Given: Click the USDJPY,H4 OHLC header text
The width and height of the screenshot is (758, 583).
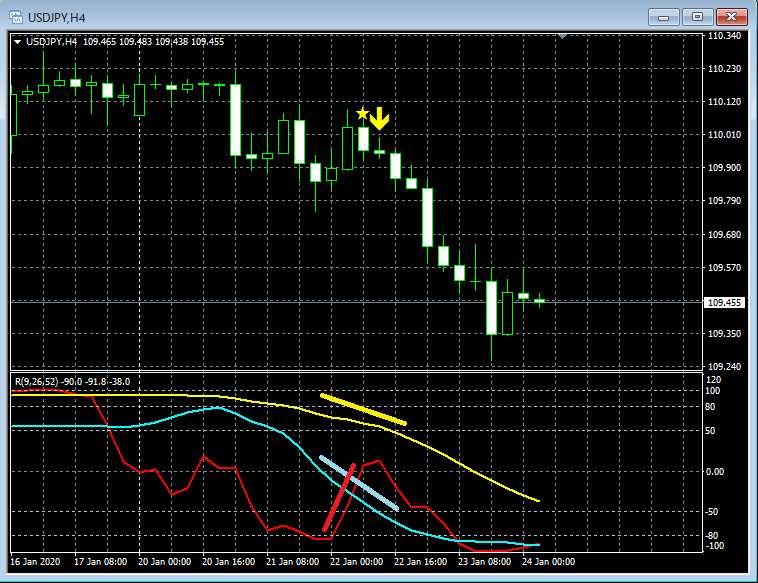Looking at the screenshot, I should point(125,42).
